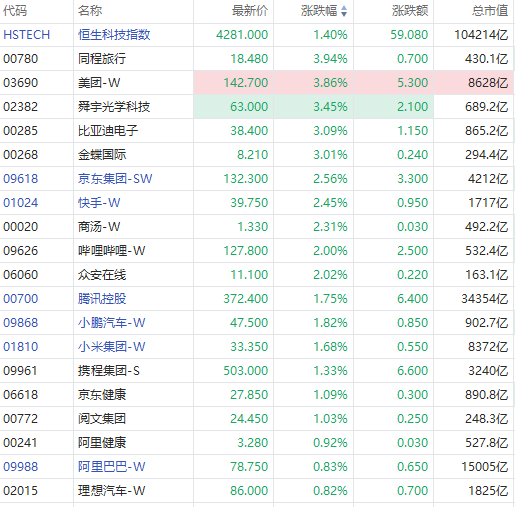Open the 恒生科技指数 link
The height and width of the screenshot is (507, 515).
pyautogui.click(x=114, y=35)
